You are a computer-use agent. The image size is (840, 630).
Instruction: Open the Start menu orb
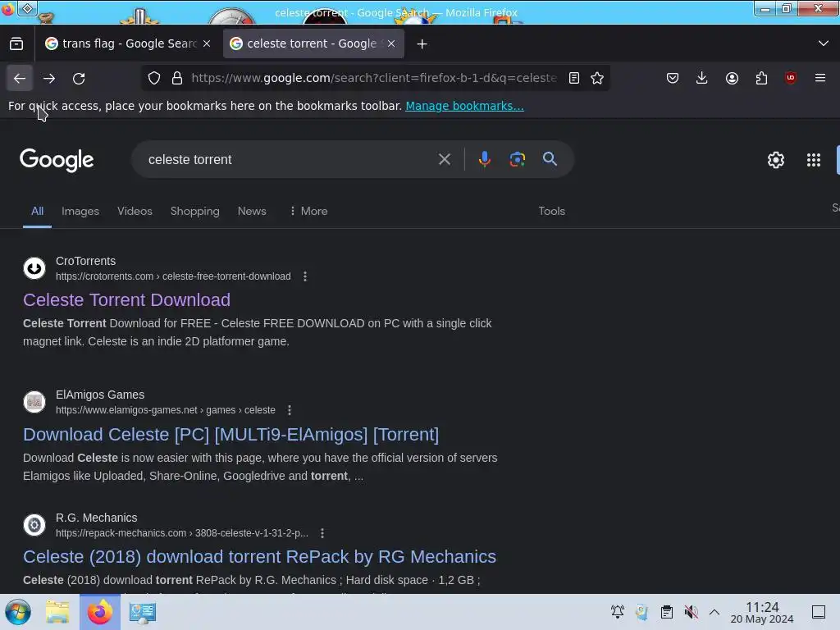18,612
